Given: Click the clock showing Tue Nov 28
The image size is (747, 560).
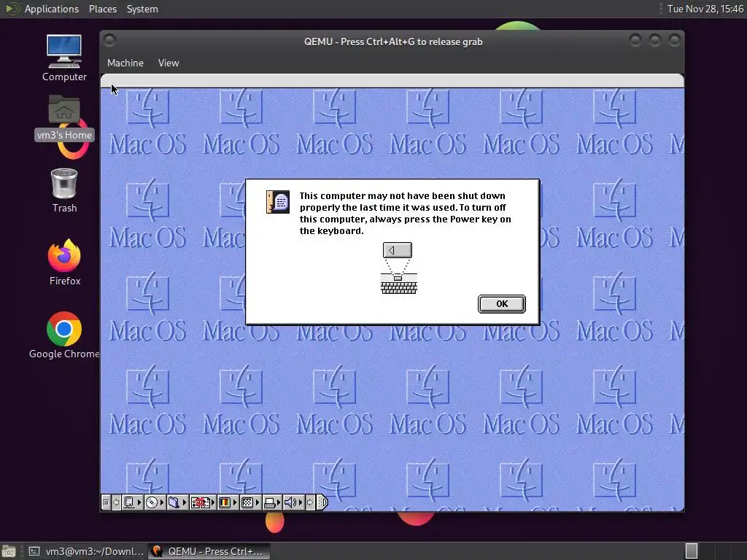Looking at the screenshot, I should 705,9.
